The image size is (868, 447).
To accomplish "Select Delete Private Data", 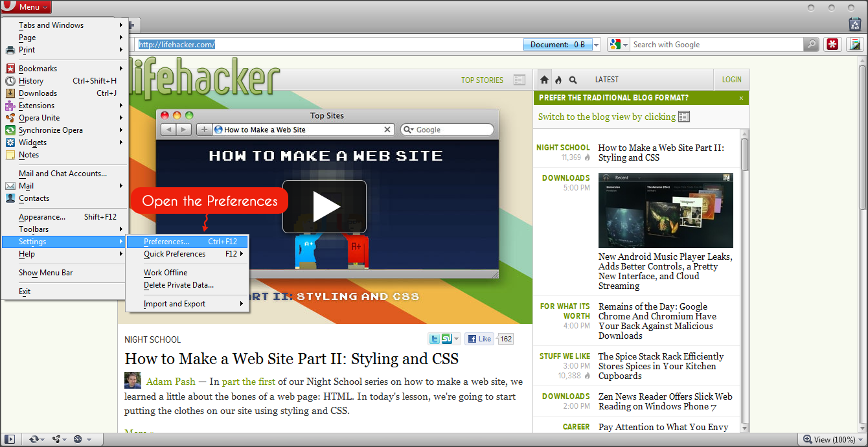I will point(187,285).
